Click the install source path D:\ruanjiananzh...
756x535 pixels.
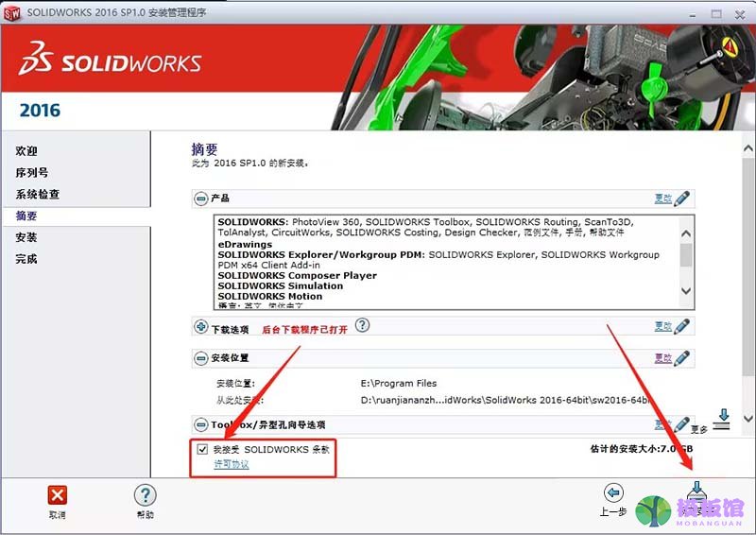point(506,401)
